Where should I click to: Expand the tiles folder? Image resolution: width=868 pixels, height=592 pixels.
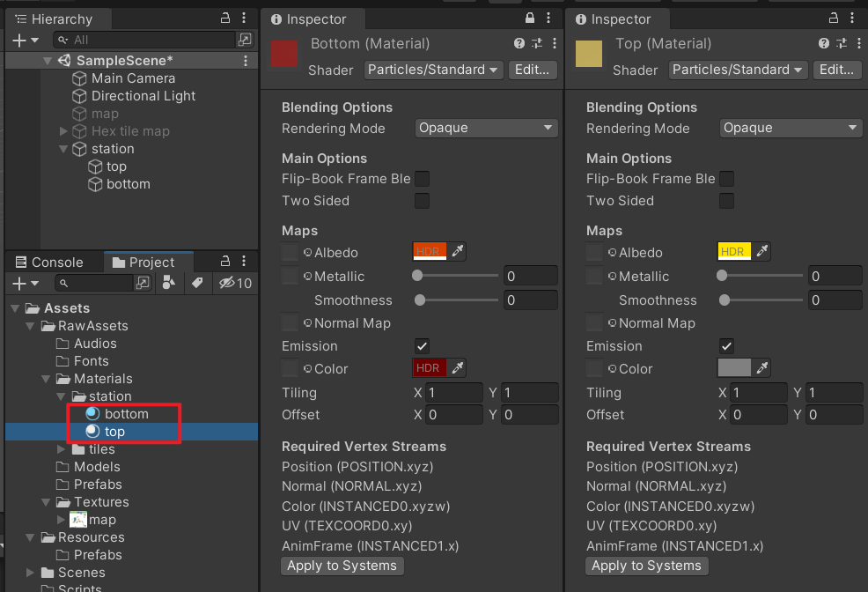tap(62, 449)
